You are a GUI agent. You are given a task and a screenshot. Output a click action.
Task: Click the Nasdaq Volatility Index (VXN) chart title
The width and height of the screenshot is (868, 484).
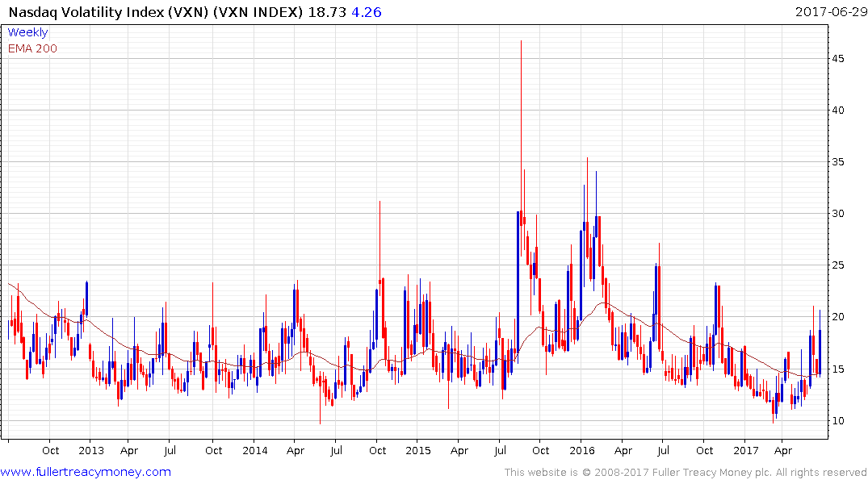156,12
